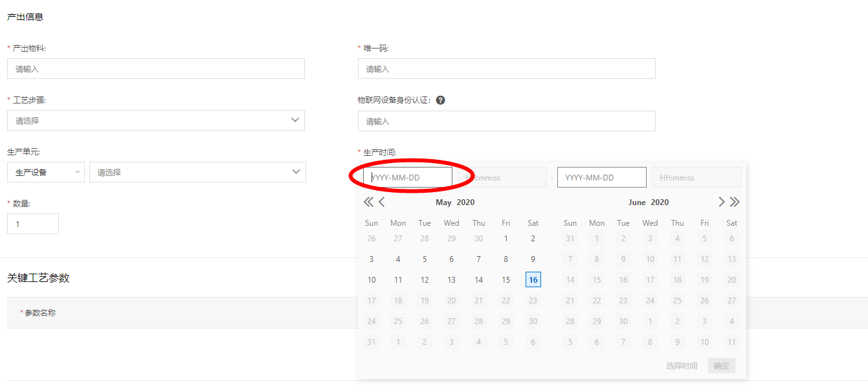Image resolution: width=868 pixels, height=392 pixels.
Task: Select May 15 in the calendar
Action: pyautogui.click(x=506, y=279)
